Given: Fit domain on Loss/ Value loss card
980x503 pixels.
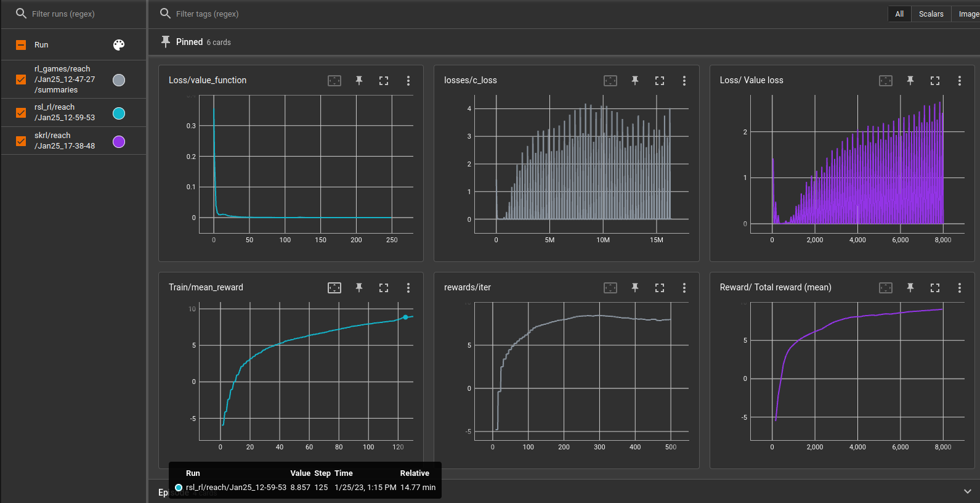Looking at the screenshot, I should [886, 81].
